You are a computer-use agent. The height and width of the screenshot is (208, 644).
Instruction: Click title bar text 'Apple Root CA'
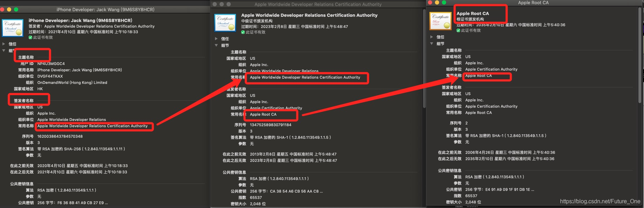533,2
